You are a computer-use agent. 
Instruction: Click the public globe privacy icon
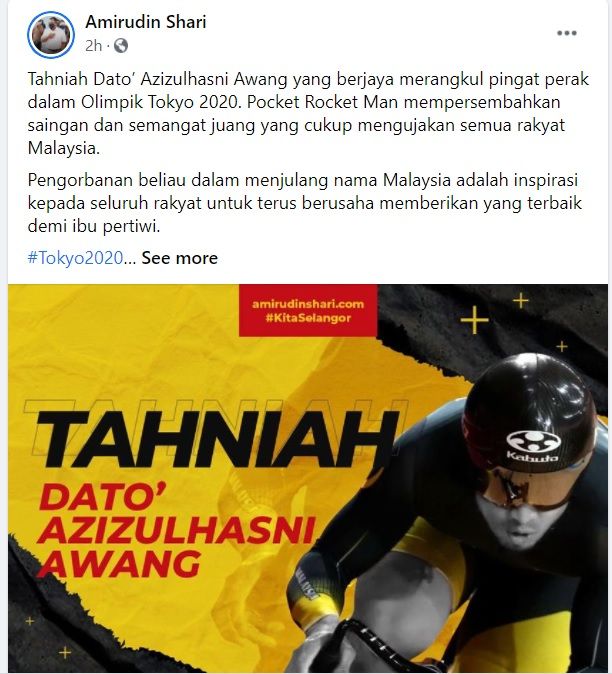tap(121, 46)
